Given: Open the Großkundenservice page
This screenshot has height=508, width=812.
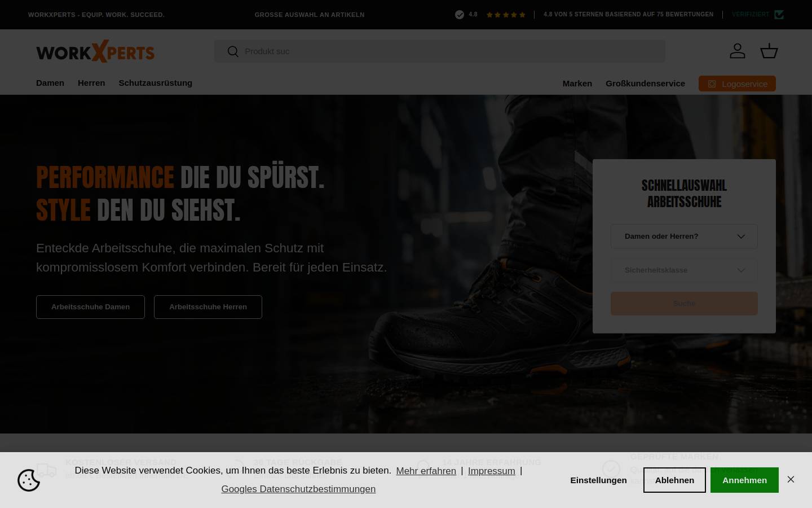Looking at the screenshot, I should (645, 84).
